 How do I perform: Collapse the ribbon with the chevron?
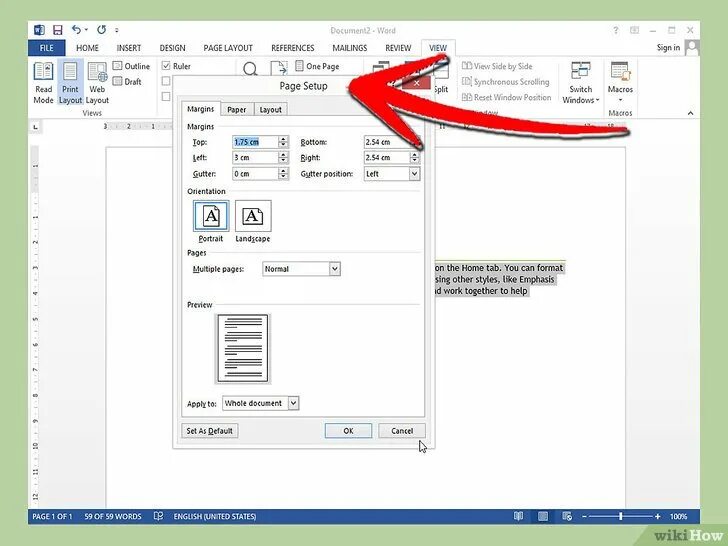(690, 113)
